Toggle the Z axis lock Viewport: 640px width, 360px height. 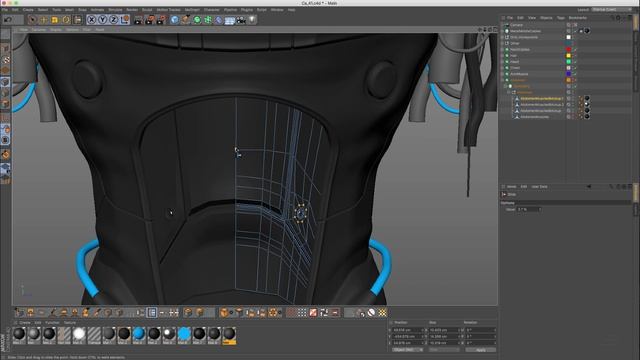tap(113, 20)
